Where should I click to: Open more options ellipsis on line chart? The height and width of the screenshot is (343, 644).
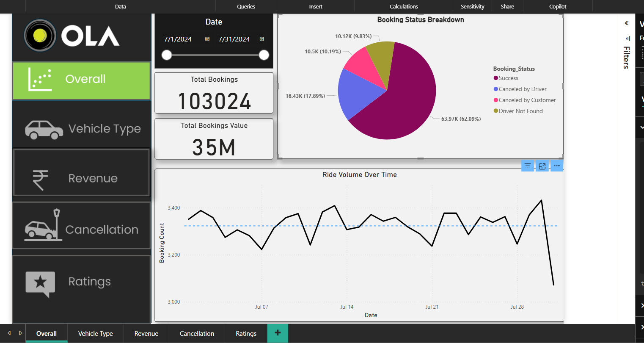pos(557,166)
